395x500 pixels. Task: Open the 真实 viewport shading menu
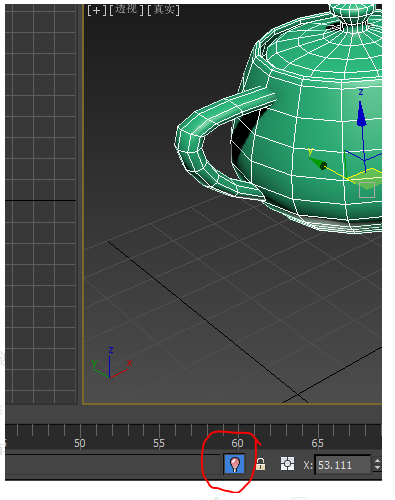tap(163, 10)
